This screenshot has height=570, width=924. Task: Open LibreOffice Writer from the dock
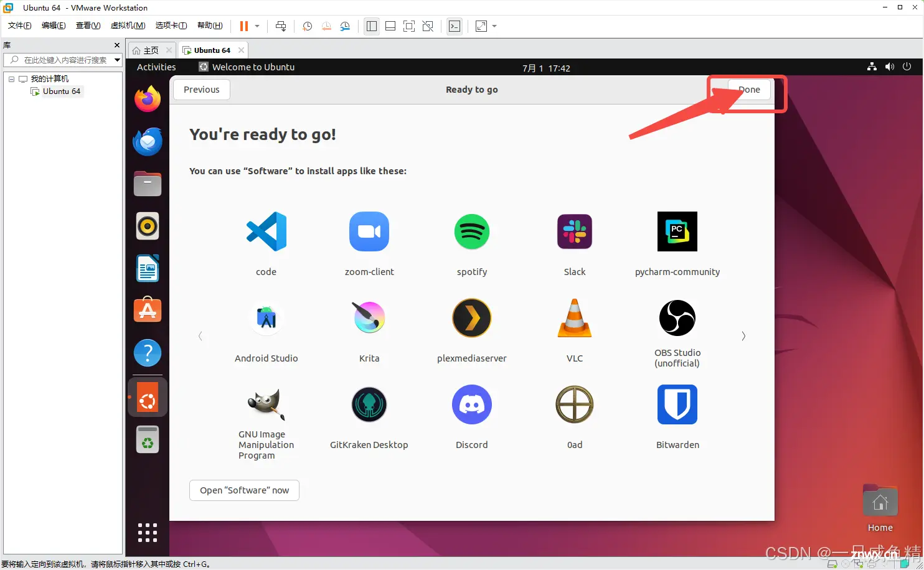tap(148, 268)
